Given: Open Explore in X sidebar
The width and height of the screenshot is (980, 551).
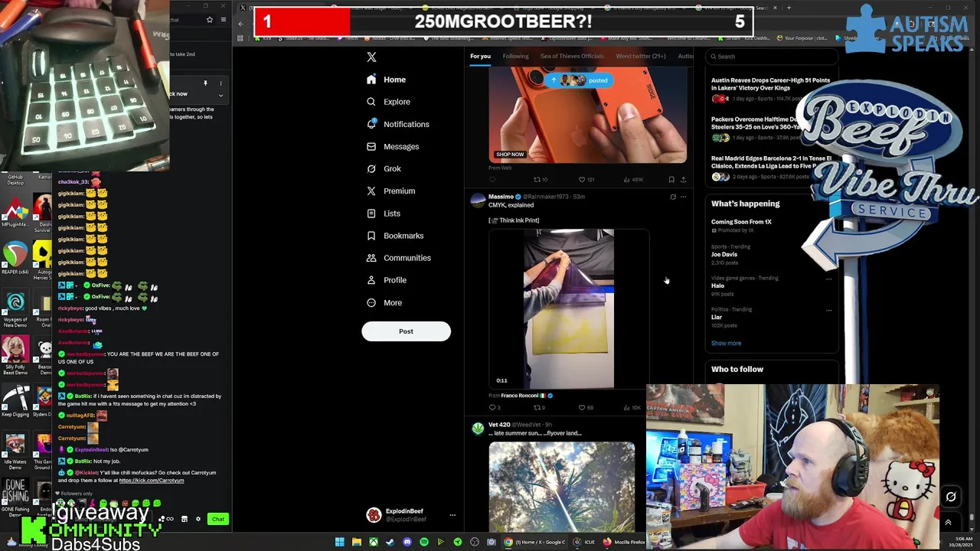Looking at the screenshot, I should click(x=388, y=102).
